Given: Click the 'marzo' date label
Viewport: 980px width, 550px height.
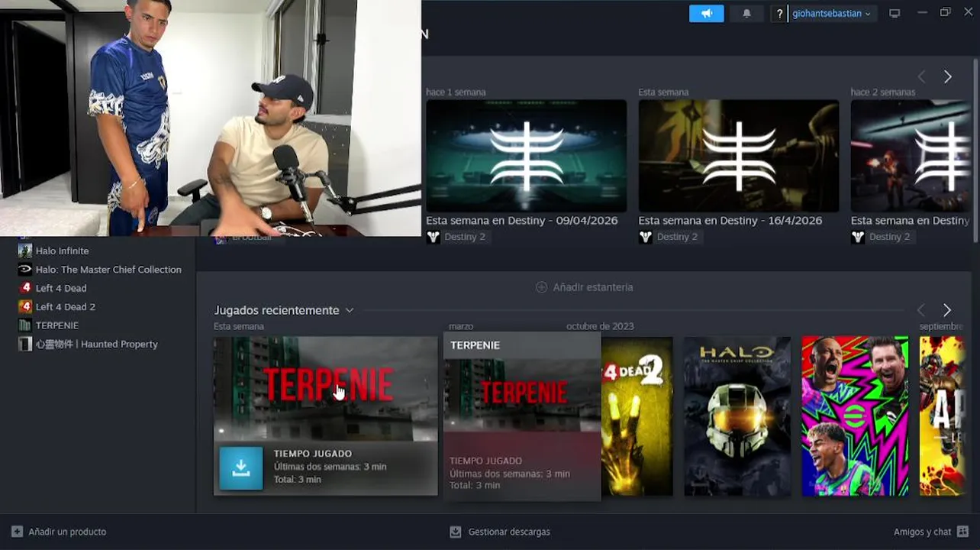Looking at the screenshot, I should (x=461, y=326).
